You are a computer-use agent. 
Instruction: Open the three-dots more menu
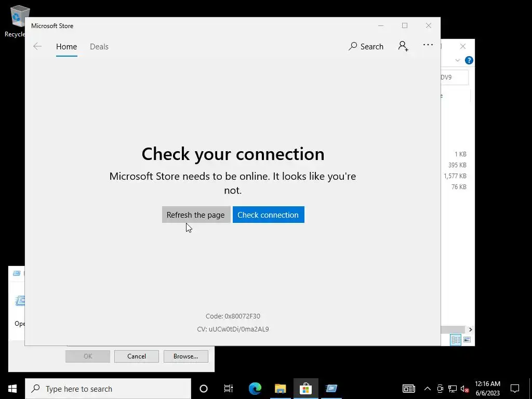click(428, 45)
